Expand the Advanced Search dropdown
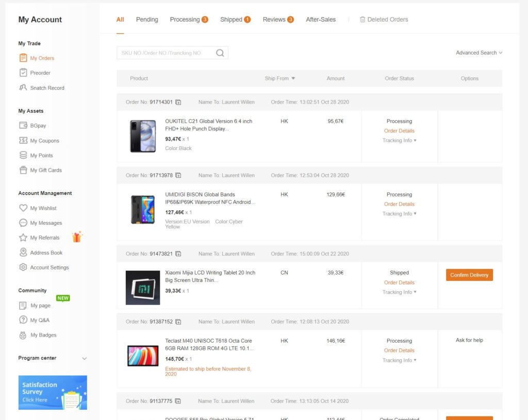This screenshot has width=528, height=420. (478, 53)
